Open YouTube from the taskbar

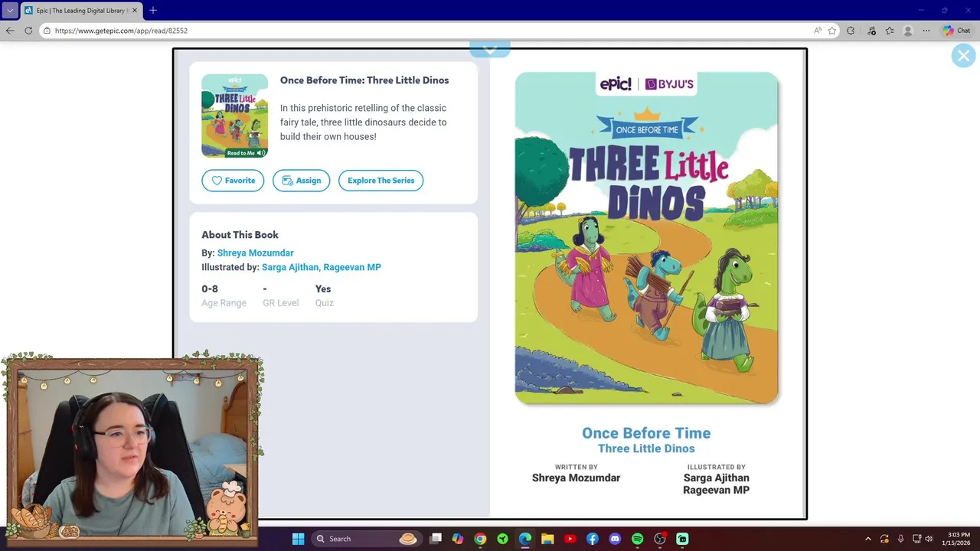point(570,539)
